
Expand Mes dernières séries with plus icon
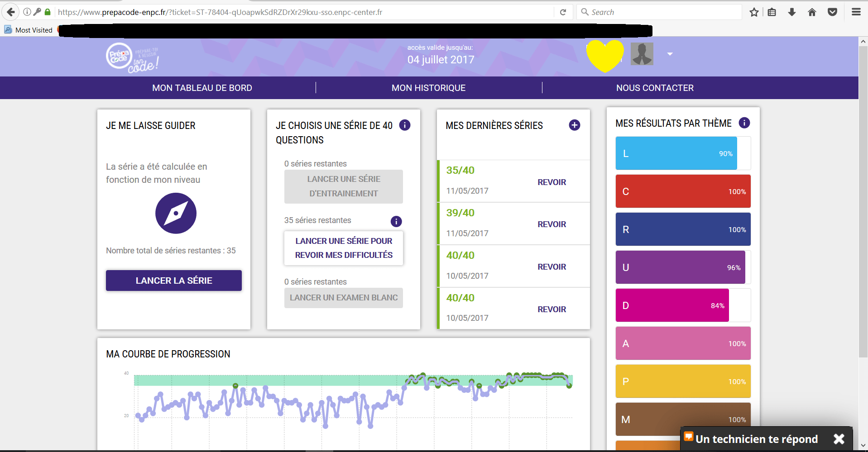click(575, 125)
